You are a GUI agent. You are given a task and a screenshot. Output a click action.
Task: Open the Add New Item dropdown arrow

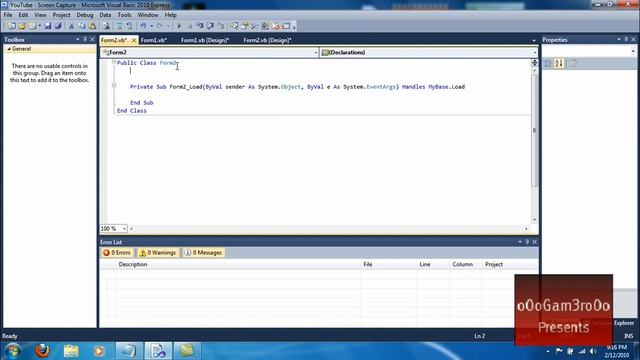40,26
